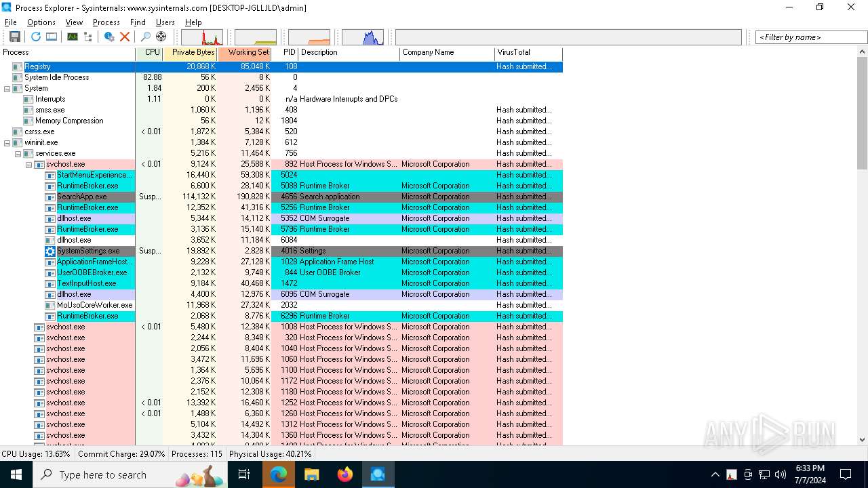Collapse the svchost.exe PID 892 node

29,164
